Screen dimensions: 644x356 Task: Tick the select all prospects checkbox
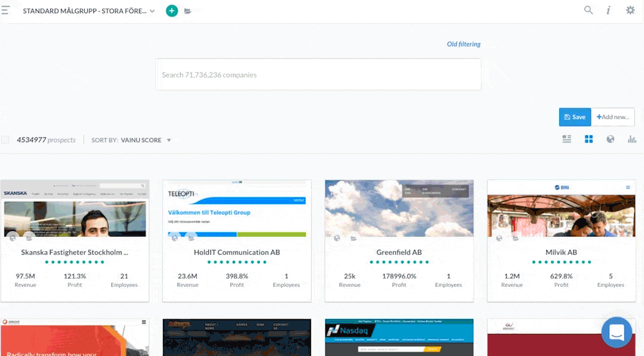[6, 140]
